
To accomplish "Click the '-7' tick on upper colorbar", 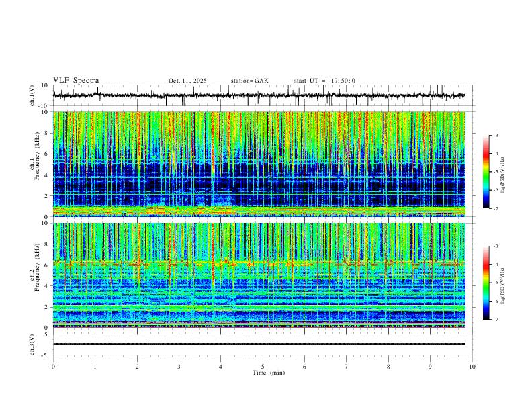I will click(x=495, y=209).
